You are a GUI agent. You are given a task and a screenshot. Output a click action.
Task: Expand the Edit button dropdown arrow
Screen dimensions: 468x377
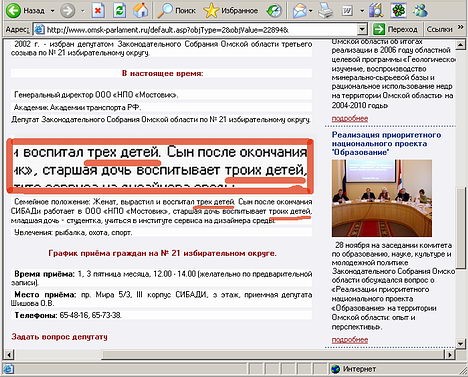click(x=362, y=11)
